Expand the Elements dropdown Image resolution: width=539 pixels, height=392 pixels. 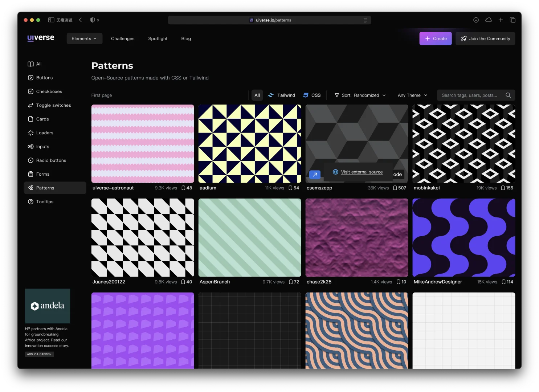(84, 38)
